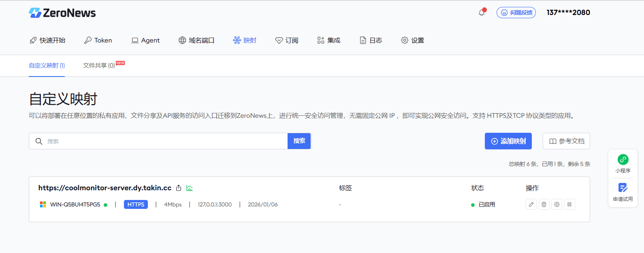Open the Agent navigation item
Viewport: 644px width, 253px height.
[x=145, y=40]
